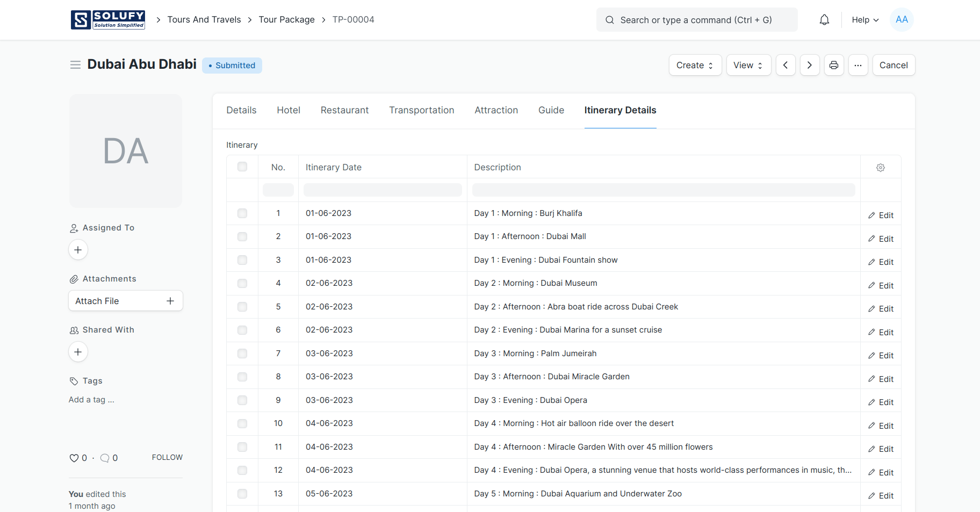980x512 pixels.
Task: Switch to the Restaurant tab
Action: 344,110
